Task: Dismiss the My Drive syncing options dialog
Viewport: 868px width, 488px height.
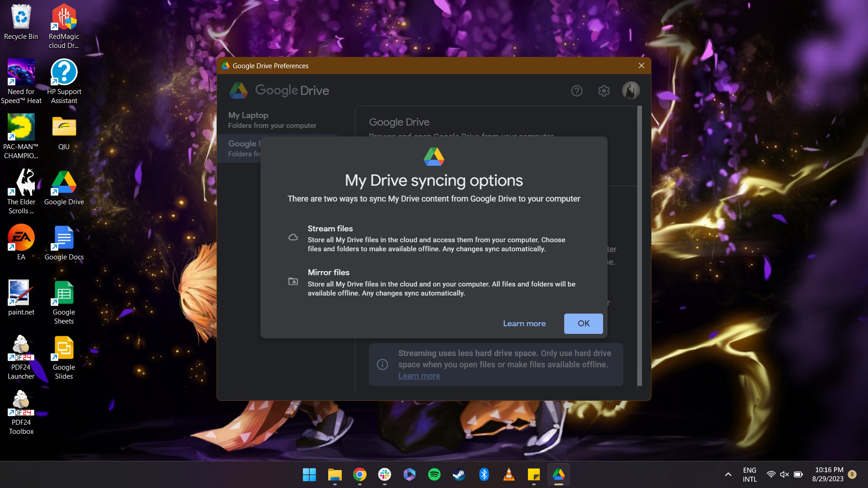Action: pos(583,324)
